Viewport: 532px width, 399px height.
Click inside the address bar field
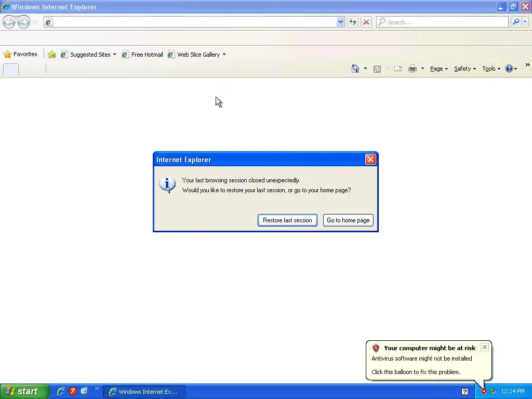(194, 22)
